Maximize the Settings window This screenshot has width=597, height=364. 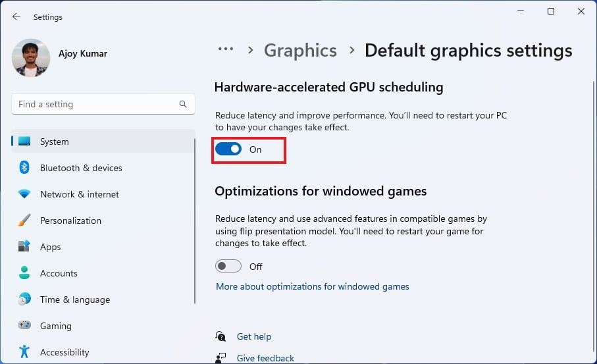pos(550,11)
